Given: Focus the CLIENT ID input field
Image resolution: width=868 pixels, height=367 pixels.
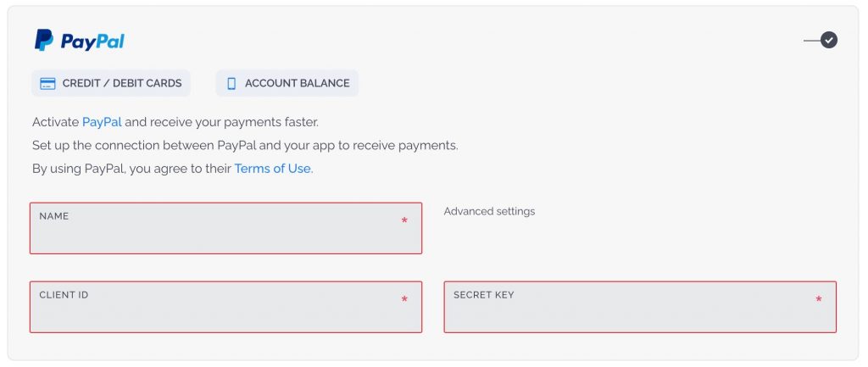Looking at the screenshot, I should (225, 307).
